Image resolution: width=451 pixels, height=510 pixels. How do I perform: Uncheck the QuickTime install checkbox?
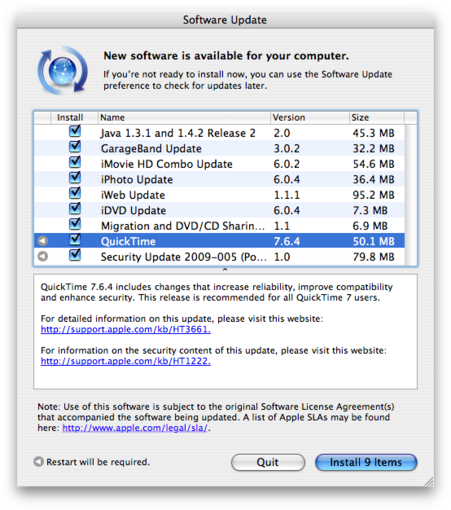click(75, 239)
